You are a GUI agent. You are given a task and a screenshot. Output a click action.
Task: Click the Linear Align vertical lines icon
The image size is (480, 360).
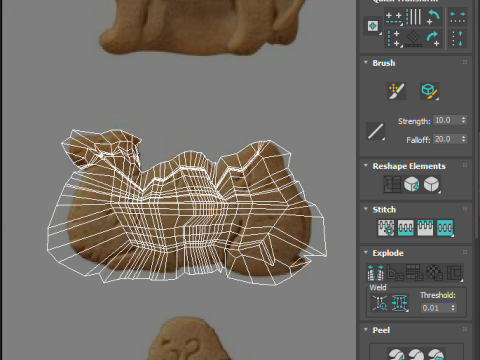414,17
